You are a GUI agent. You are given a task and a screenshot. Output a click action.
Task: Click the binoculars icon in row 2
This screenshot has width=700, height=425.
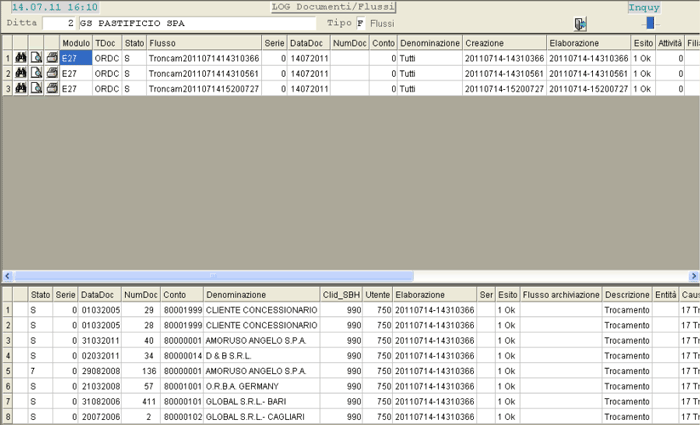tap(20, 74)
